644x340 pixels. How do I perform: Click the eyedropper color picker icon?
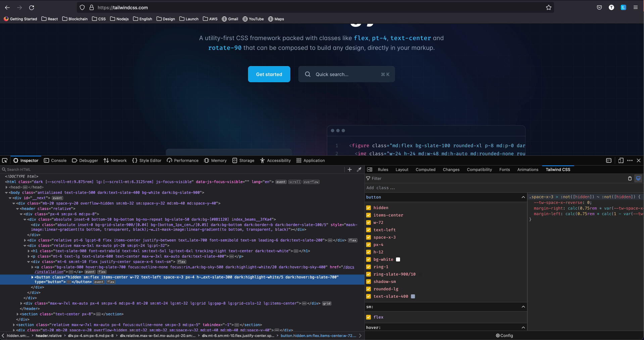coord(359,169)
